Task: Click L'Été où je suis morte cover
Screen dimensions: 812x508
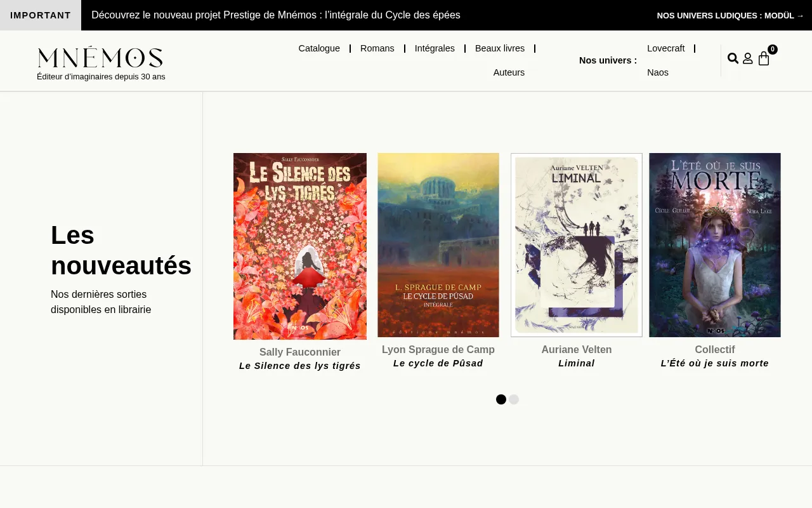Action: 715,245
